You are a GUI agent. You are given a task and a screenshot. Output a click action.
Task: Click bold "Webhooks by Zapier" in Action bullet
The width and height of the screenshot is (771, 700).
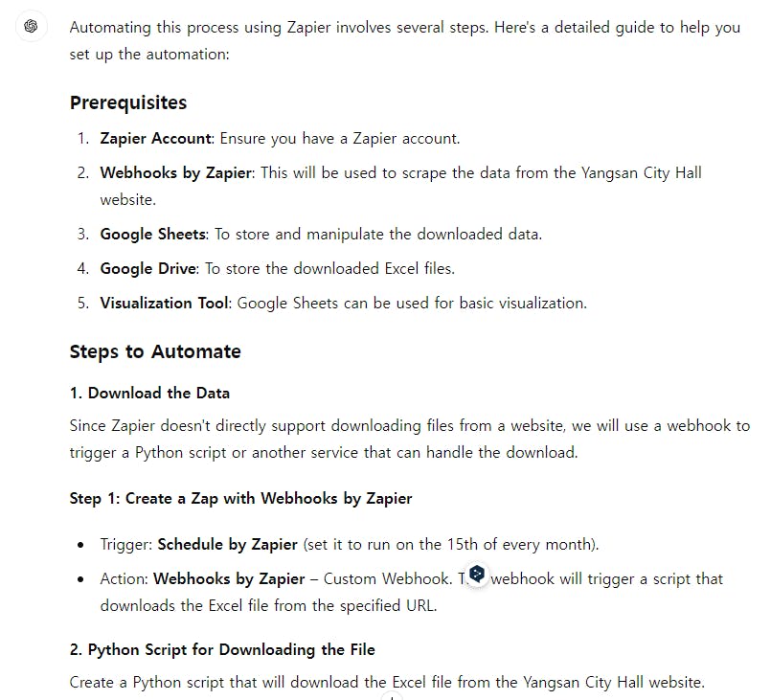[229, 578]
